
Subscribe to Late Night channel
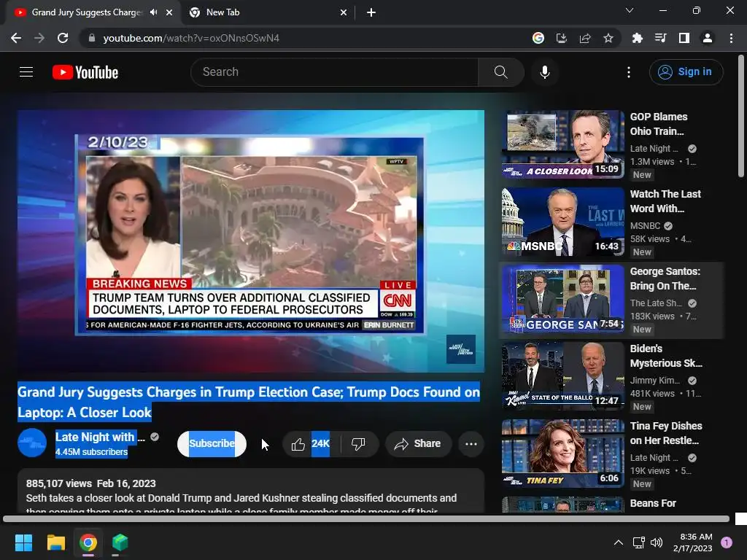tap(212, 444)
